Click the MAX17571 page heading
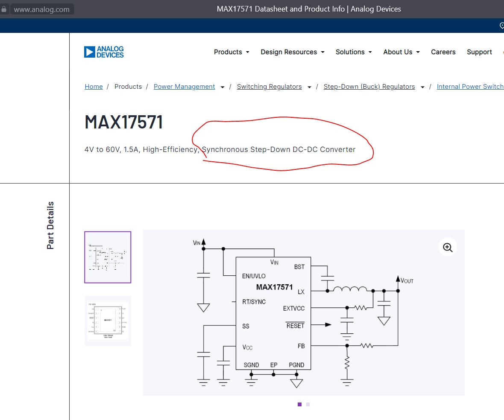 124,122
